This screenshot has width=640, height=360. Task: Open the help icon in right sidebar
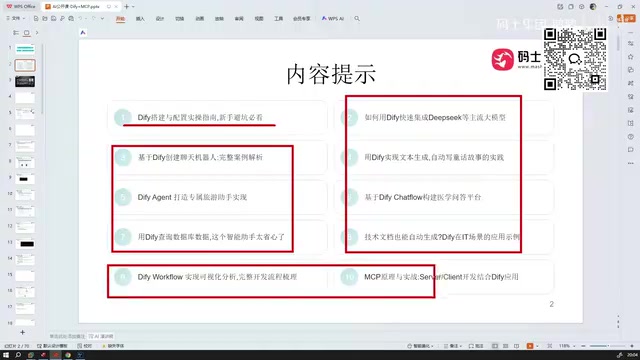tap(631, 137)
